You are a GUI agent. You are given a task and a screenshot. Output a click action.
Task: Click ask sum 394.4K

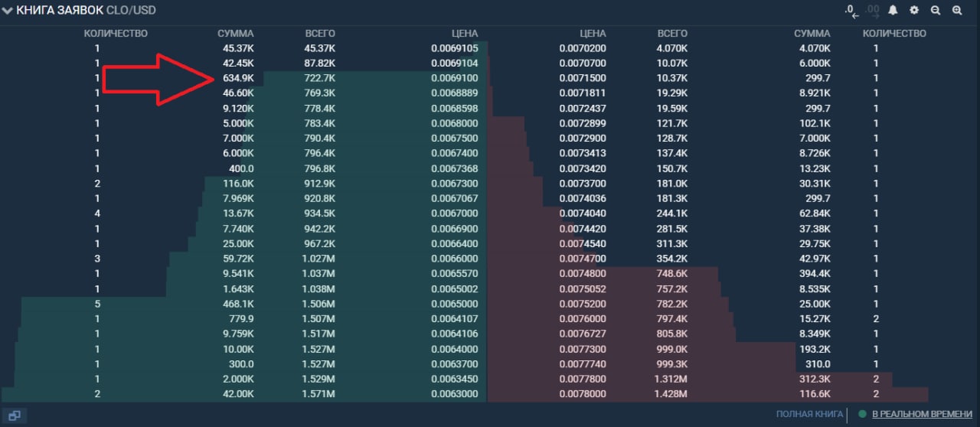pyautogui.click(x=815, y=274)
